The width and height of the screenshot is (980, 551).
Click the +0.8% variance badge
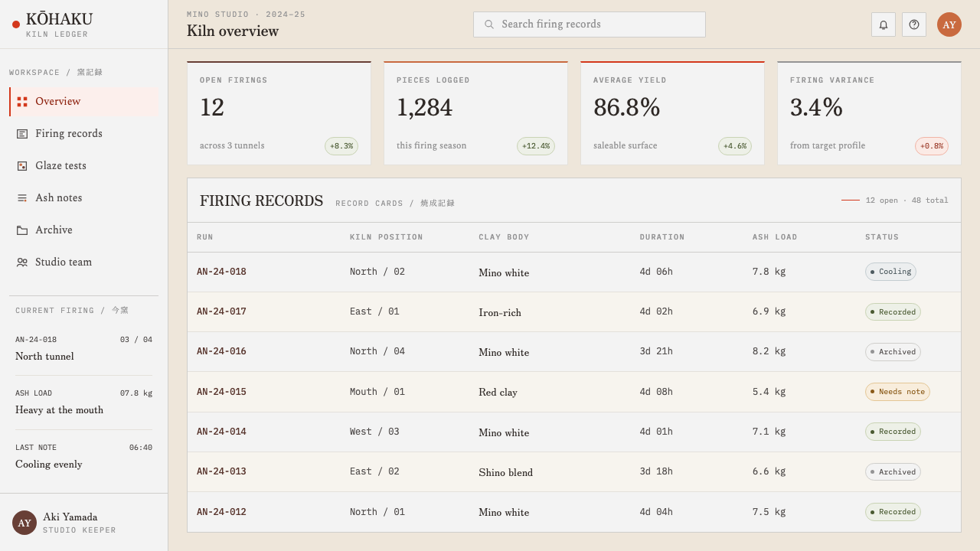point(932,146)
